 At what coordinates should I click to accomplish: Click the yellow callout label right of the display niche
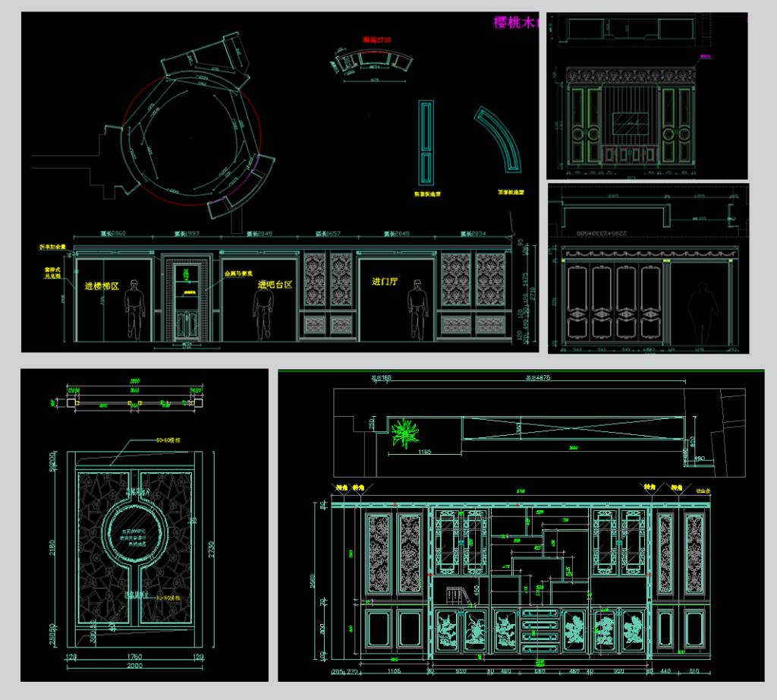[x=238, y=273]
